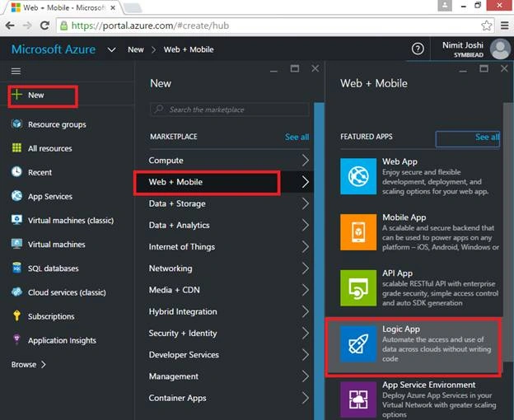514x420 pixels.
Task: Open Resource groups in sidebar
Action: click(x=57, y=124)
